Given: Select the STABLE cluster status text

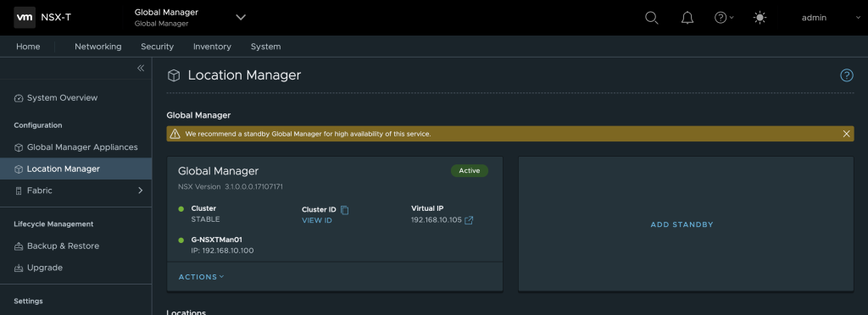Looking at the screenshot, I should (x=205, y=219).
